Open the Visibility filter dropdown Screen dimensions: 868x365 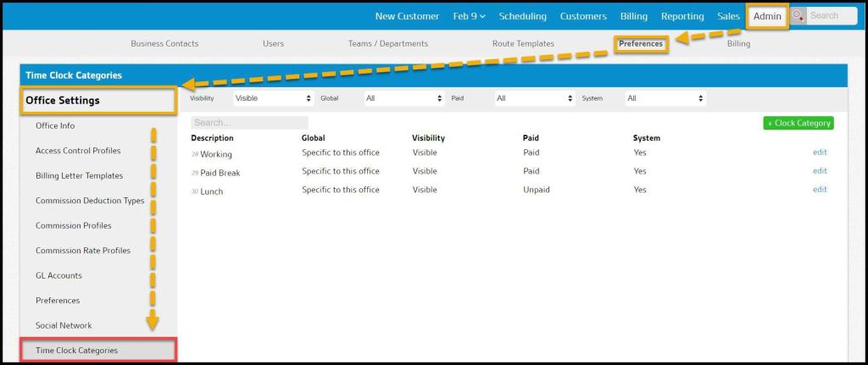pos(273,98)
